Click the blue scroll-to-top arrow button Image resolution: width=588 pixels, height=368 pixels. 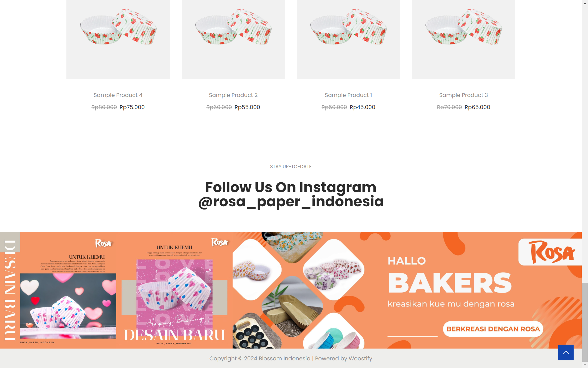[x=566, y=352]
